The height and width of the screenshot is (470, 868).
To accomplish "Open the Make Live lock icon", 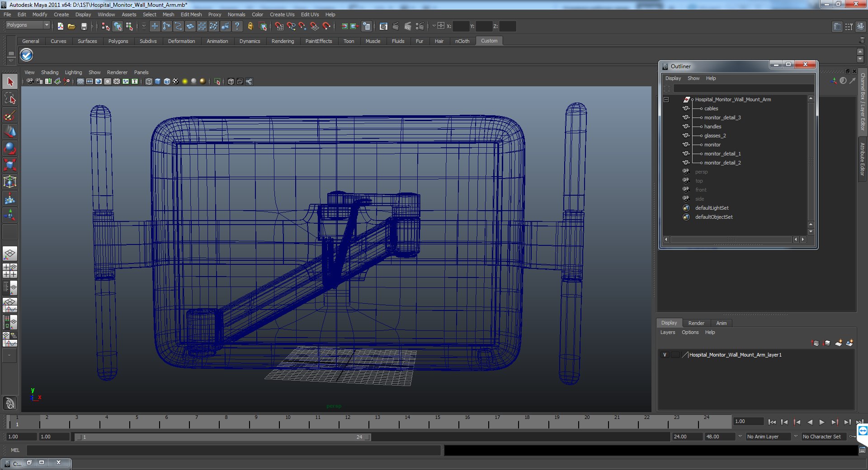I will click(x=250, y=26).
